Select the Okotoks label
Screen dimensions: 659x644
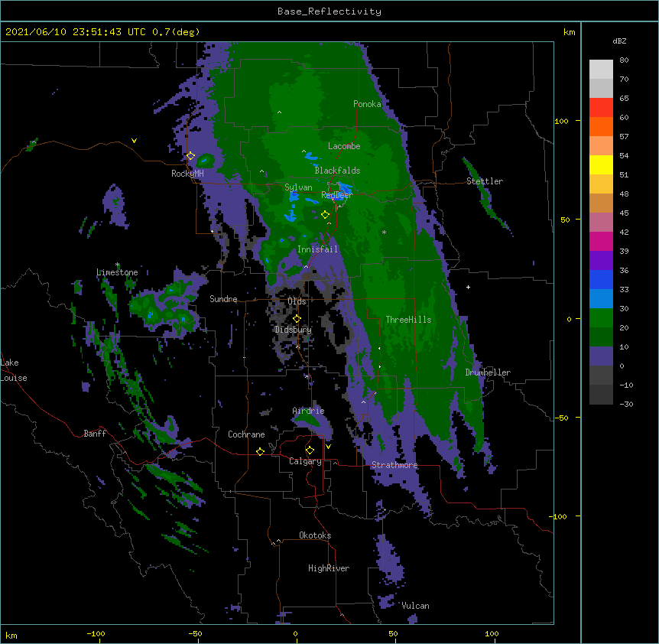pyautogui.click(x=315, y=535)
